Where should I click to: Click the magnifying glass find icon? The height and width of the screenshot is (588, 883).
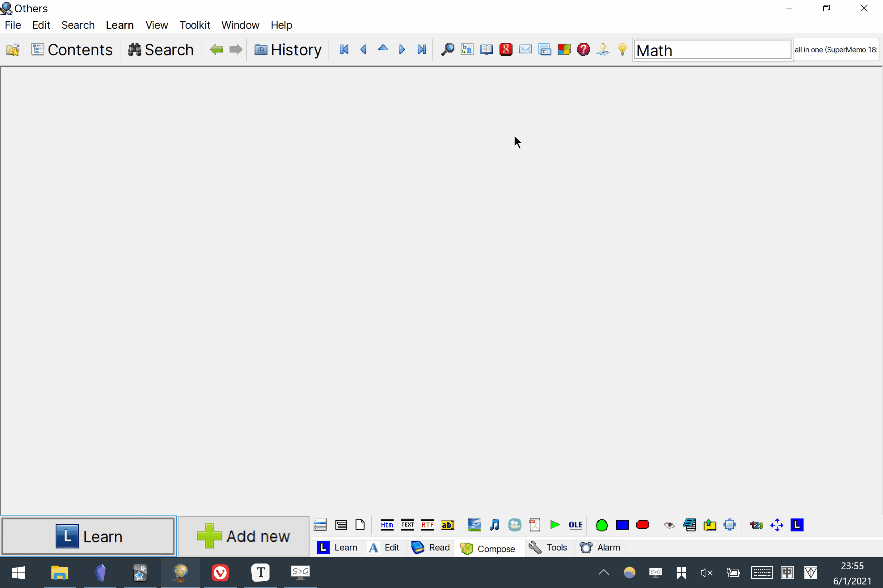tap(447, 49)
